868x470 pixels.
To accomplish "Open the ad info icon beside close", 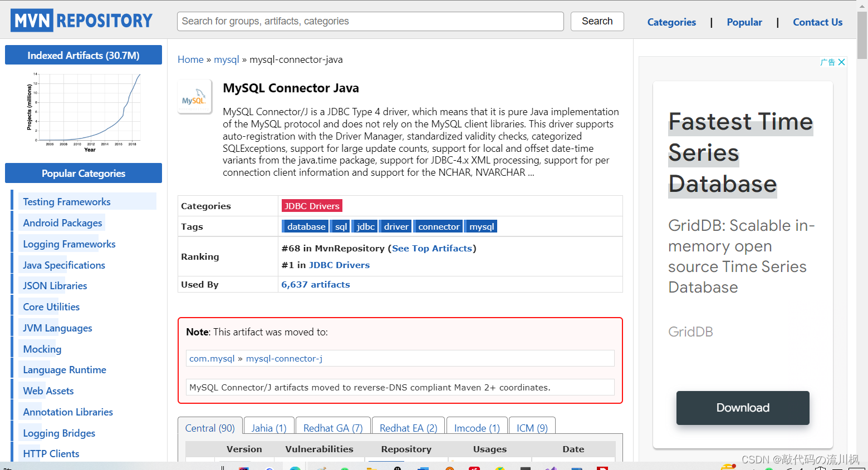I will pos(827,62).
